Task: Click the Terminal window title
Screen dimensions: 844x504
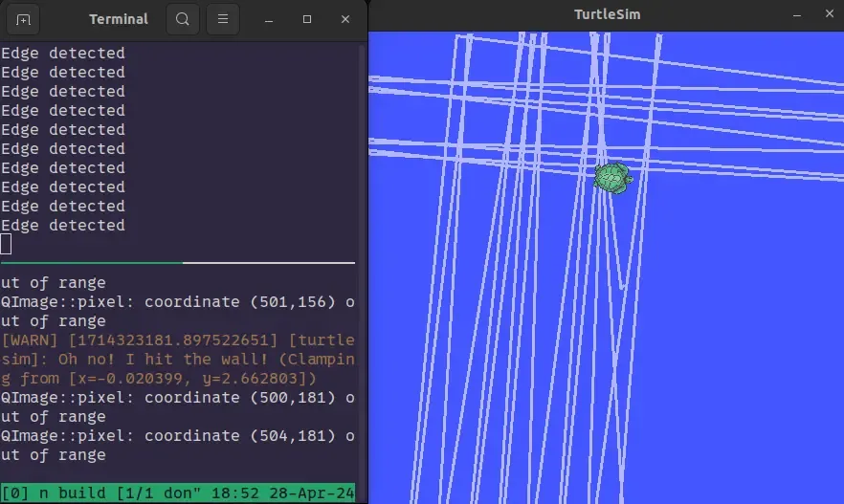Action: tap(119, 19)
